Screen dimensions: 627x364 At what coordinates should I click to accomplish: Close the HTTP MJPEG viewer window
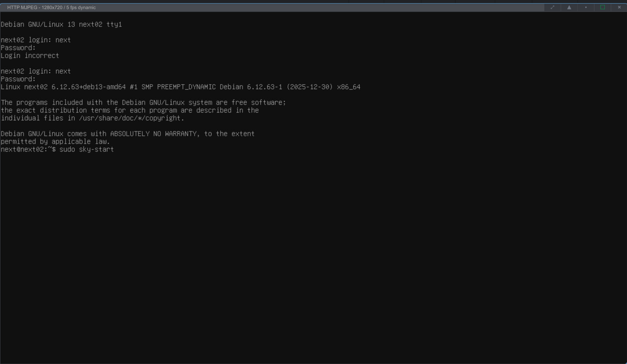(619, 7)
